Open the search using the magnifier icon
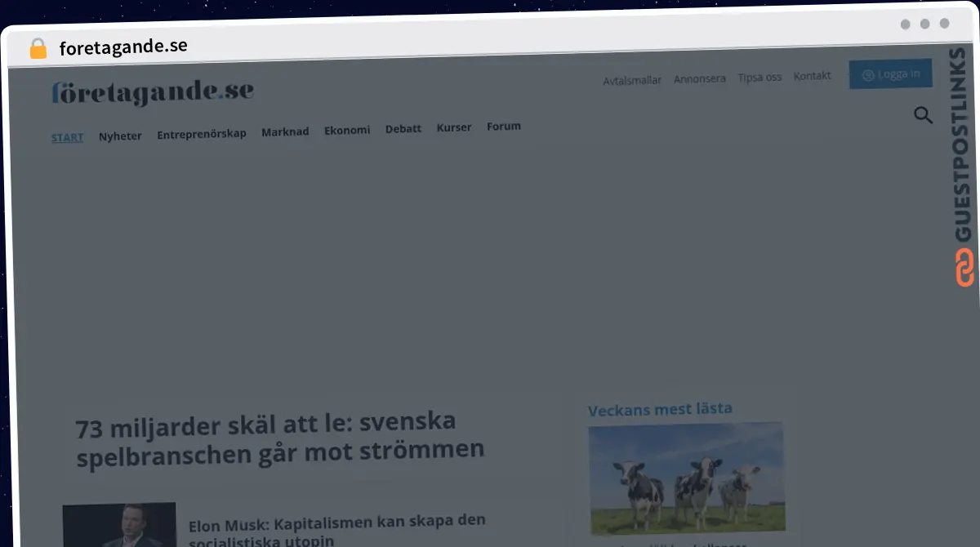 tap(923, 115)
